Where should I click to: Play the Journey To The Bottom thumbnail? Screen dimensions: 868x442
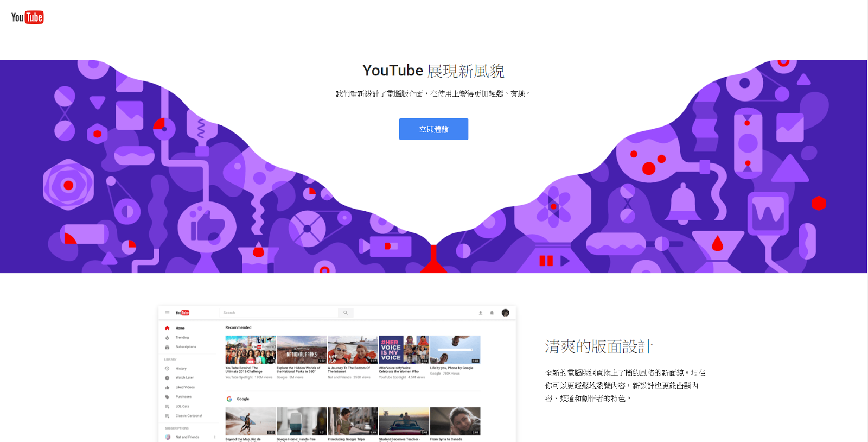tap(353, 350)
